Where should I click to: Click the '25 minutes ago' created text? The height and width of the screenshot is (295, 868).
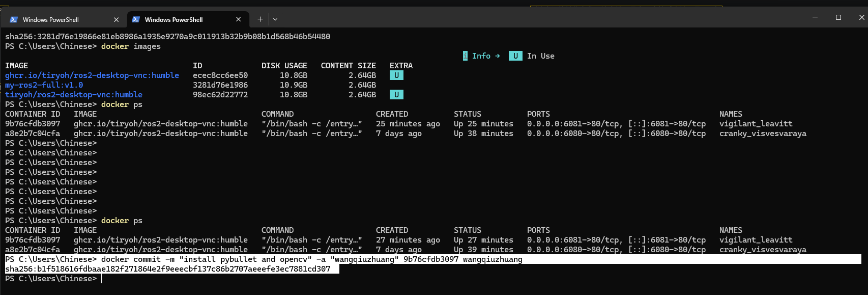[x=408, y=124]
